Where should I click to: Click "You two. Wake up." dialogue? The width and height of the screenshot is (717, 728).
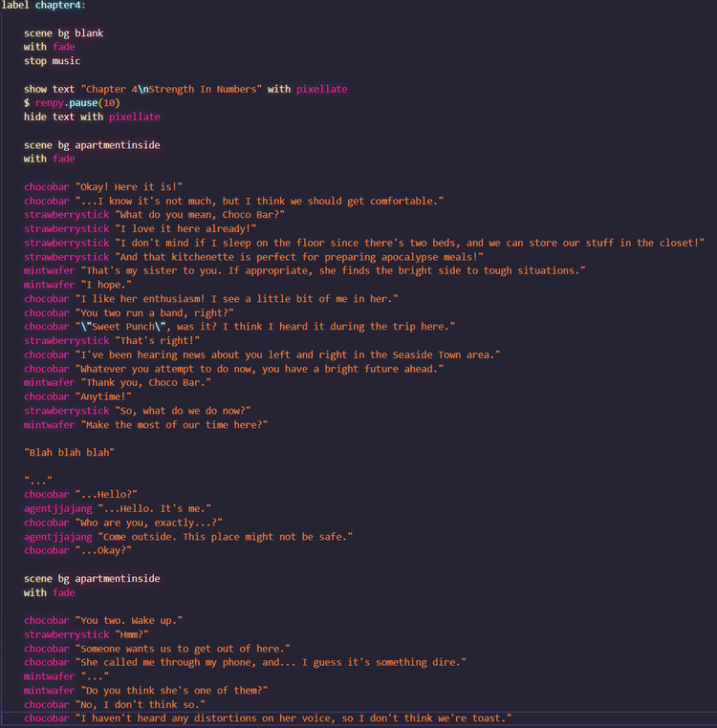[x=131, y=620]
